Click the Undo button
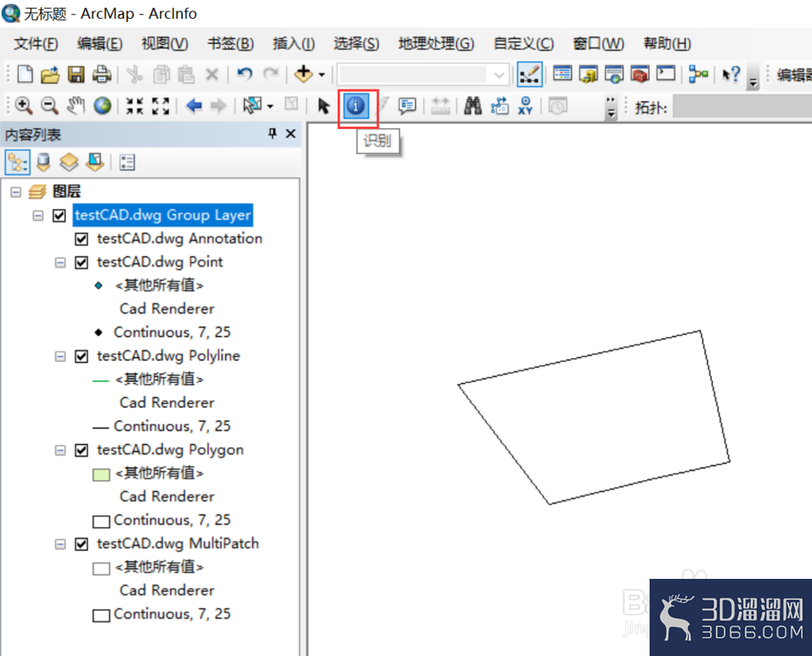The width and height of the screenshot is (812, 656). (x=244, y=74)
